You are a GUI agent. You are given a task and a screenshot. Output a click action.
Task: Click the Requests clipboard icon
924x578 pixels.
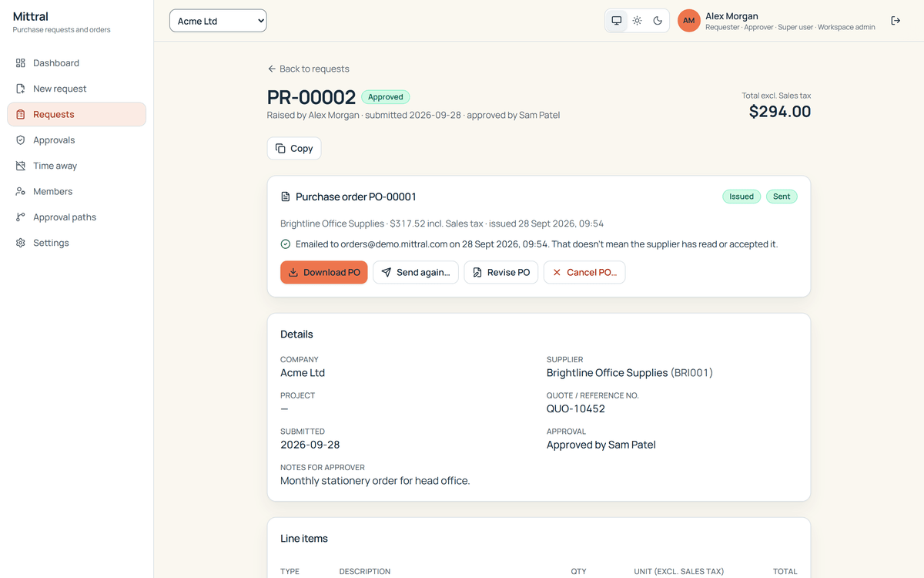coord(21,114)
